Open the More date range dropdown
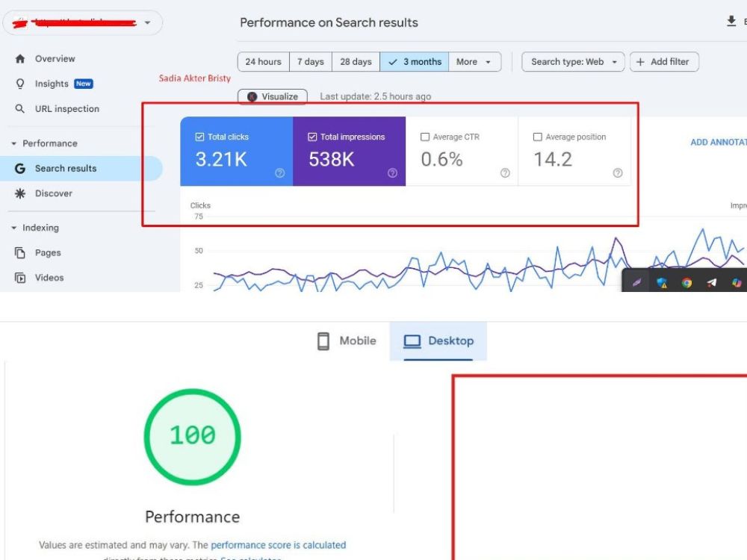The height and width of the screenshot is (560, 747). (474, 62)
